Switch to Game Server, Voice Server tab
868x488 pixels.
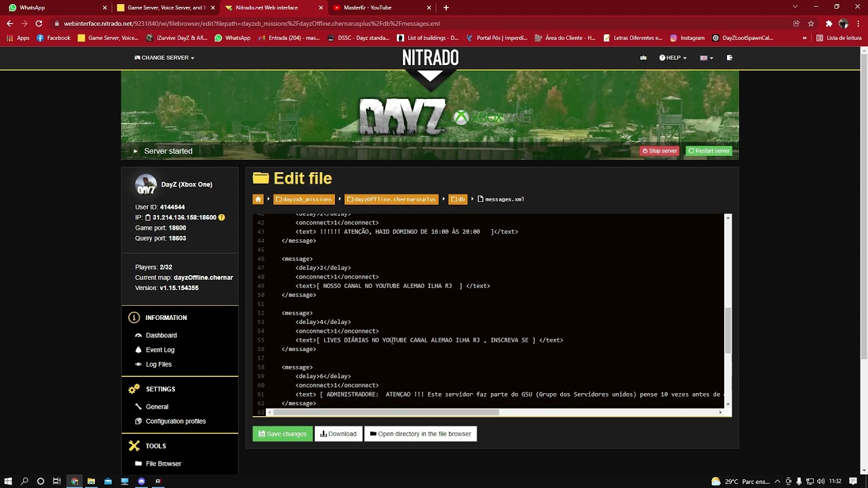click(x=166, y=7)
